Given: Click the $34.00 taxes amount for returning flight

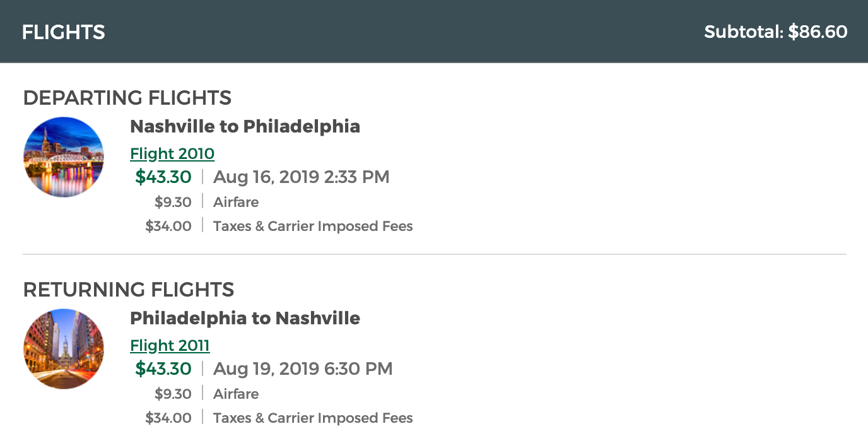Looking at the screenshot, I should point(168,418).
